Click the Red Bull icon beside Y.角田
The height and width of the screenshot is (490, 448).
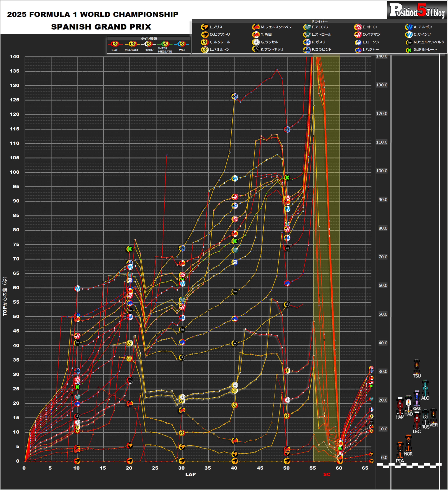[x=256, y=34]
